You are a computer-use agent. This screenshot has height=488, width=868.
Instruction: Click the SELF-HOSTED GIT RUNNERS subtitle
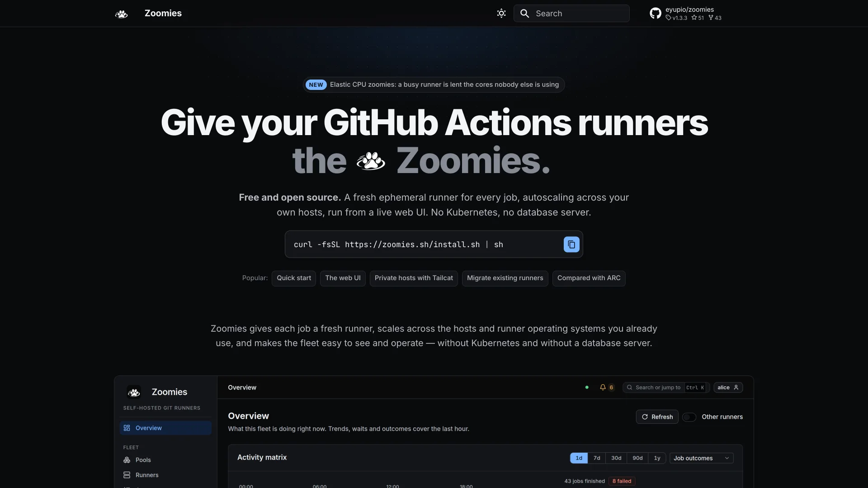coord(161,408)
